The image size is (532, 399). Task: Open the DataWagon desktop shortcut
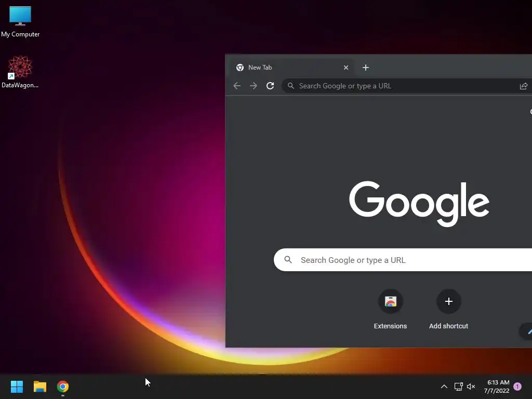[20, 72]
